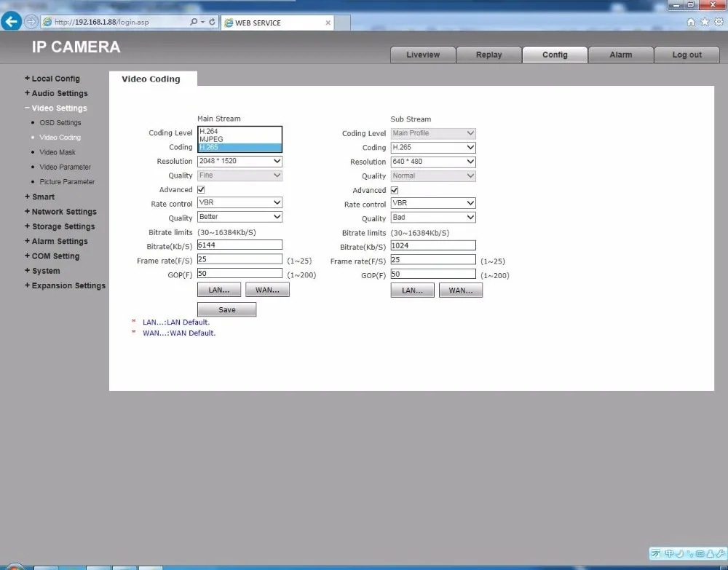Click the browser forward arrow icon
Viewport: 728px width, 570px height.
click(31, 21)
